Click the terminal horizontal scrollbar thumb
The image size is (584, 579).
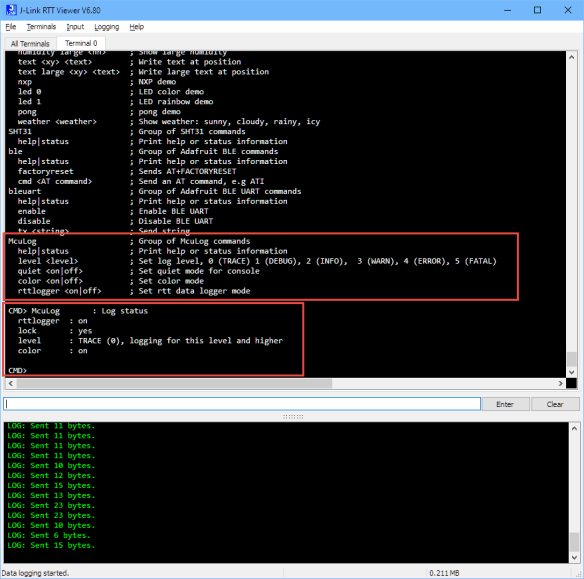pyautogui.click(x=174, y=383)
